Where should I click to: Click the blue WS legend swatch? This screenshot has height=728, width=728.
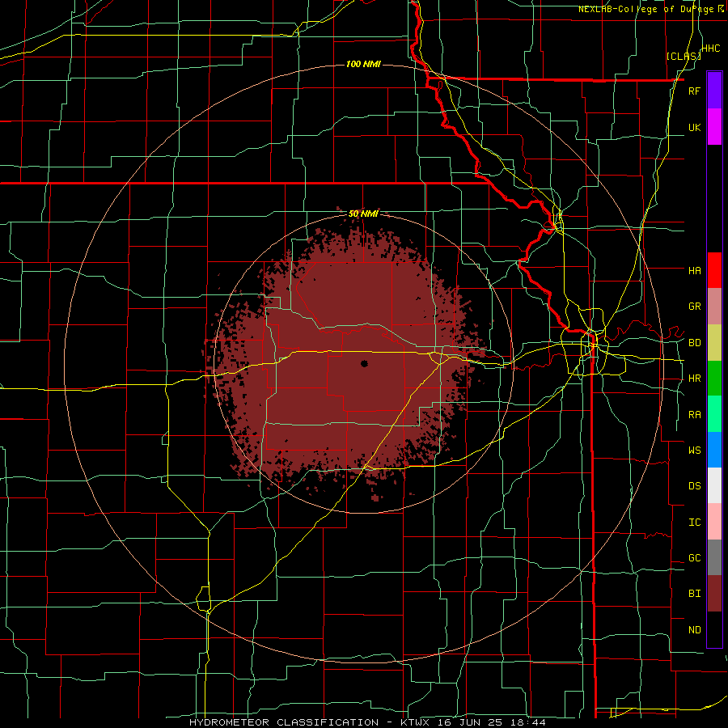coord(714,450)
